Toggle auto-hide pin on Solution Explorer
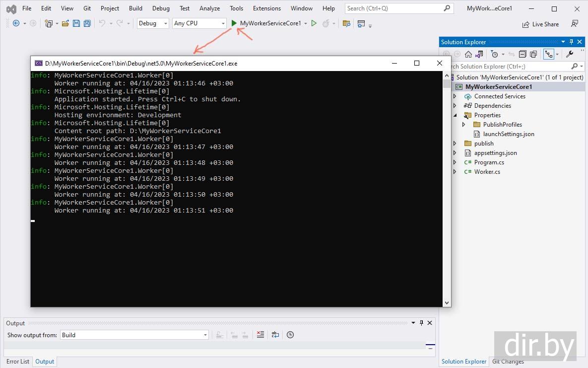The width and height of the screenshot is (588, 368). coord(571,42)
